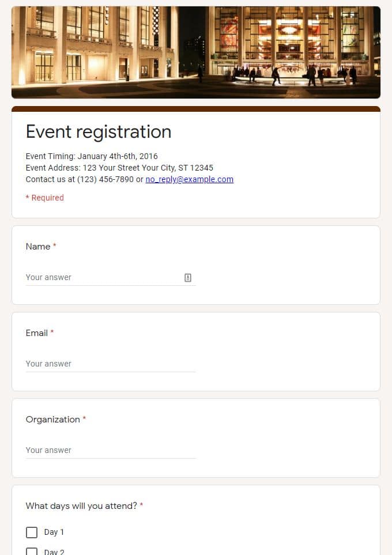
Task: Select the Name question label
Action: (38, 246)
